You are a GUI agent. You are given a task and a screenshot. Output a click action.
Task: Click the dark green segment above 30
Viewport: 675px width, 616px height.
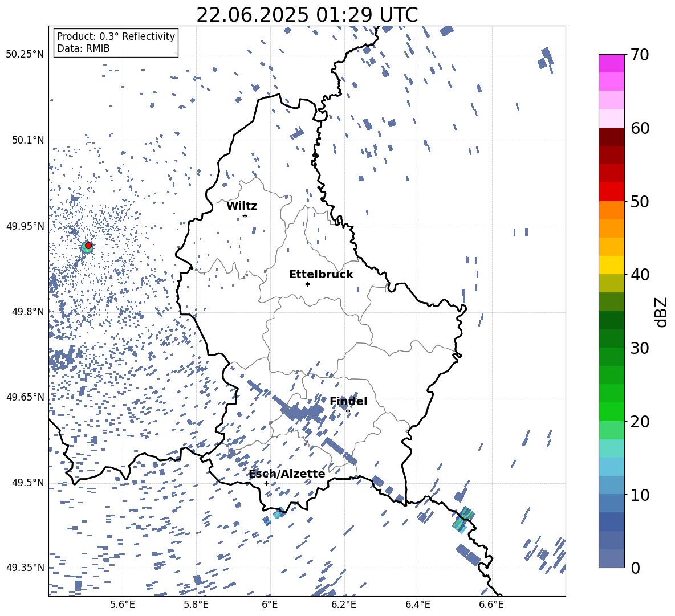611,338
